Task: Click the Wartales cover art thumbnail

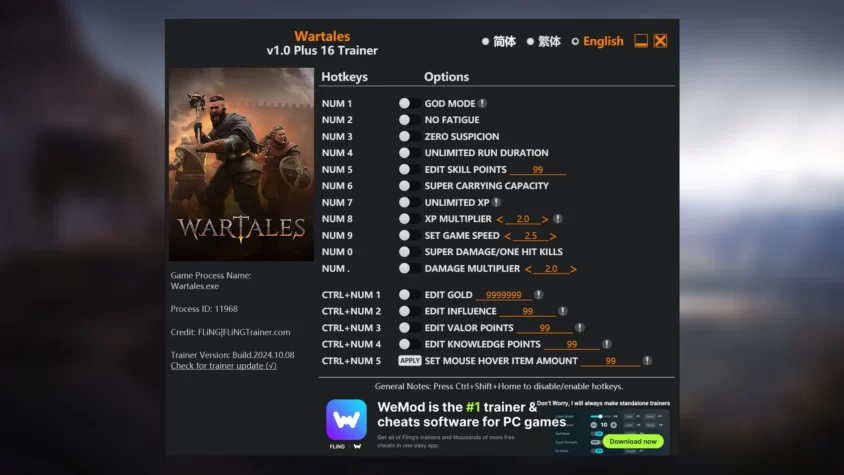Action: (x=241, y=164)
